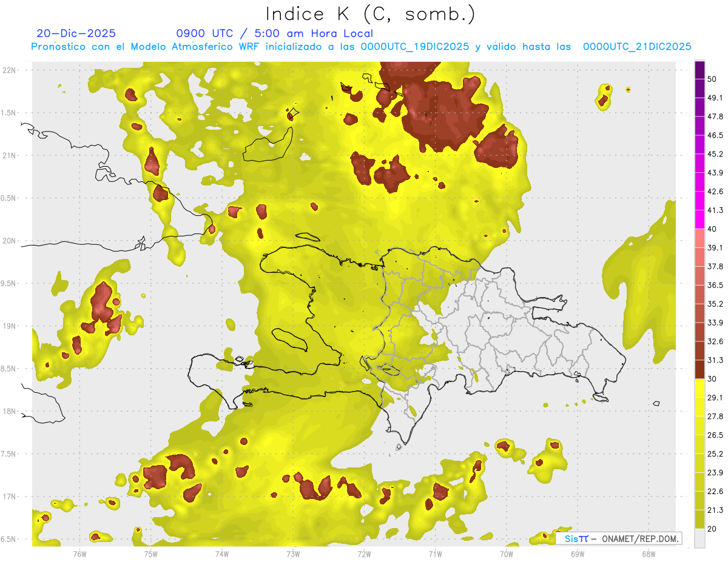The width and height of the screenshot is (728, 562).
Task: Click the color bar value "50"
Action: [712, 79]
